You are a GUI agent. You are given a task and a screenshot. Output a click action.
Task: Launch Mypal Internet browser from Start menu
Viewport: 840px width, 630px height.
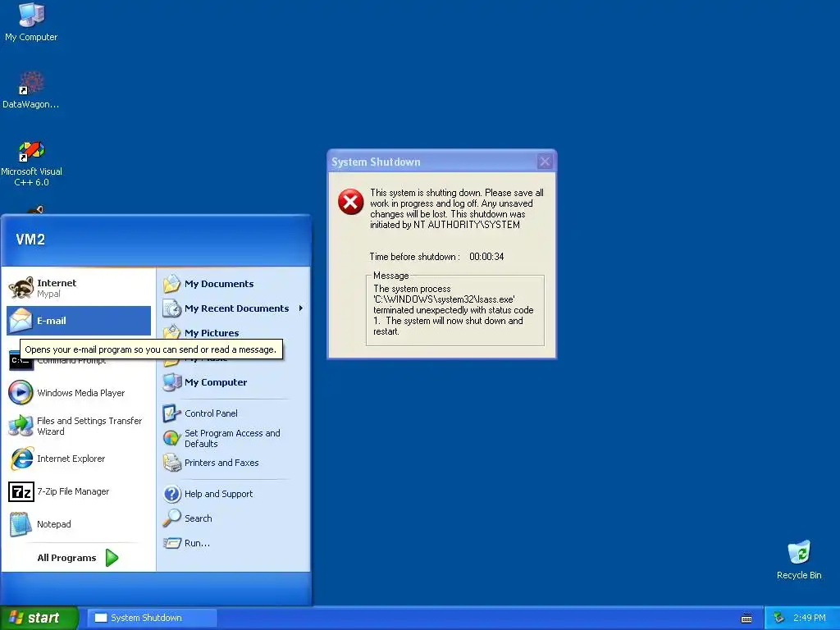[x=79, y=288]
